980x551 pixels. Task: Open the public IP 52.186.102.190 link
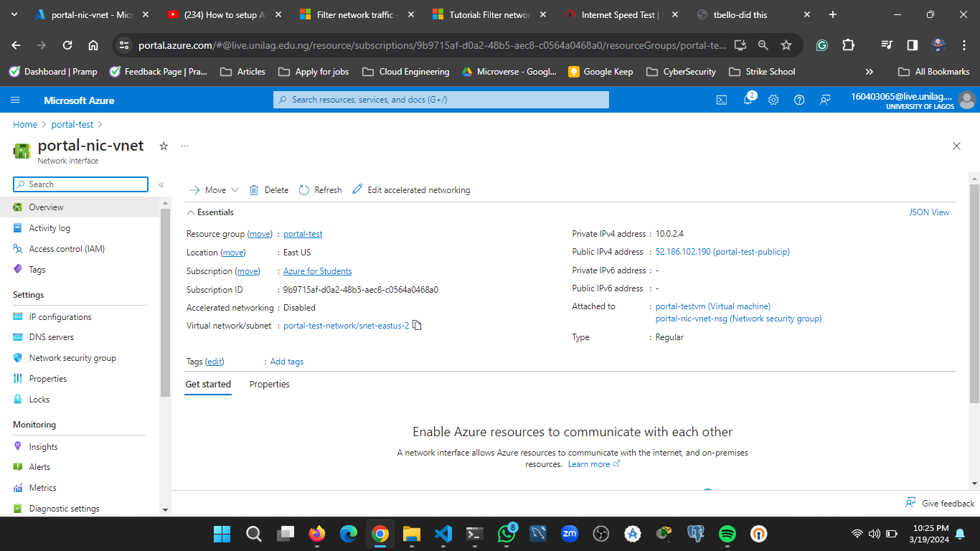722,252
